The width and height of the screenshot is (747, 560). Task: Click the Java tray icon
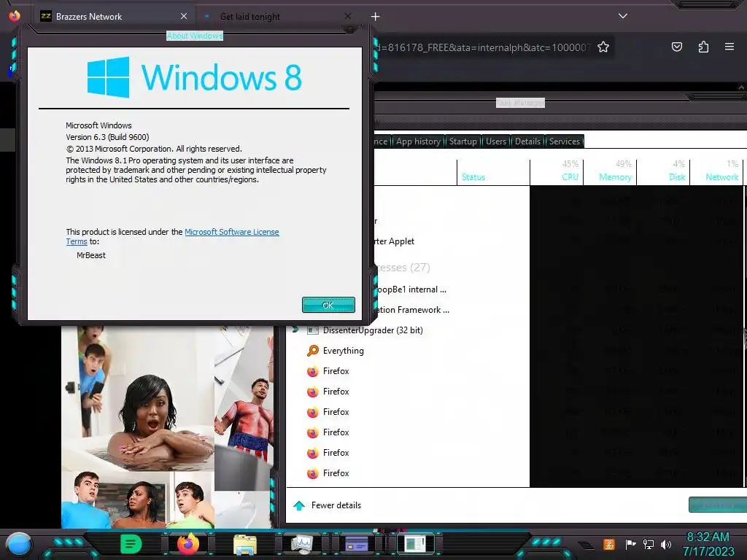tap(609, 544)
